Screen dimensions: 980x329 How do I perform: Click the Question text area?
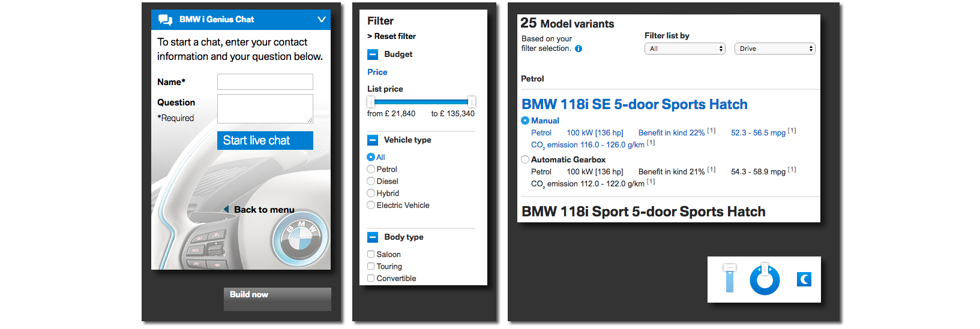[x=265, y=108]
